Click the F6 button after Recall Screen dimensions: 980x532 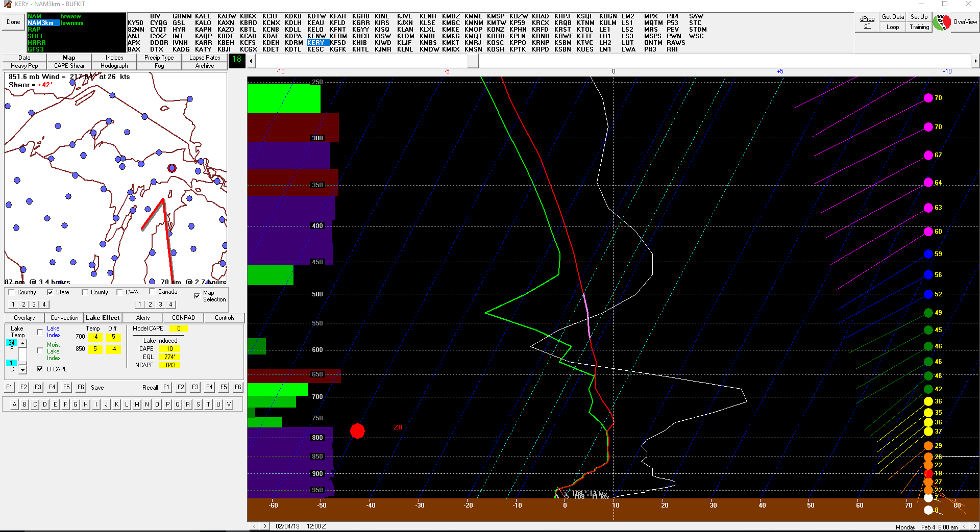pos(238,387)
